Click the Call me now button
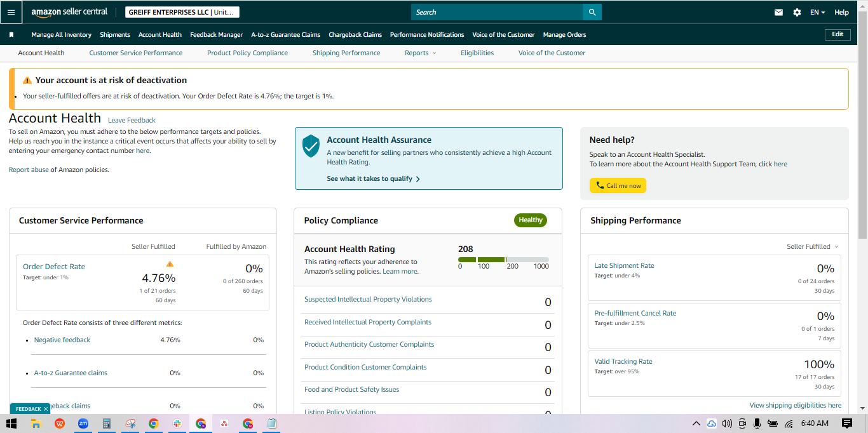This screenshot has width=868, height=433. (618, 185)
